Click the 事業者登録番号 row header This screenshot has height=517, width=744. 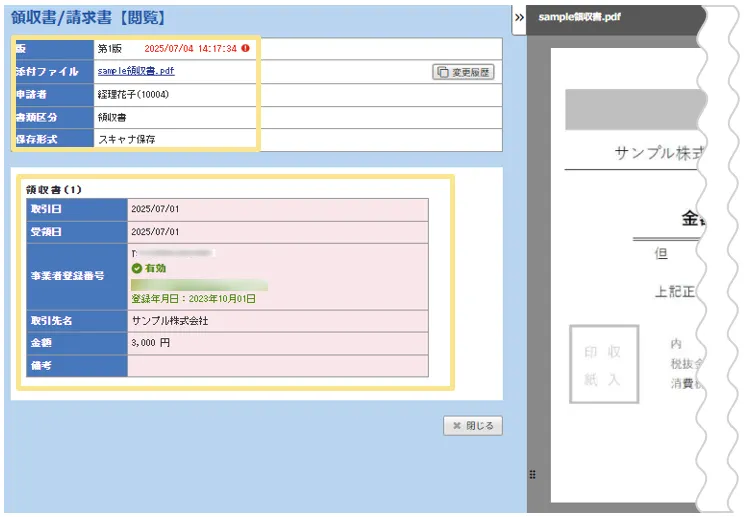click(67, 276)
